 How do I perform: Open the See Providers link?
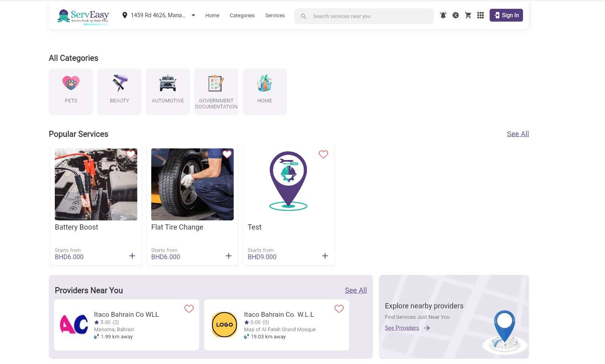402,328
